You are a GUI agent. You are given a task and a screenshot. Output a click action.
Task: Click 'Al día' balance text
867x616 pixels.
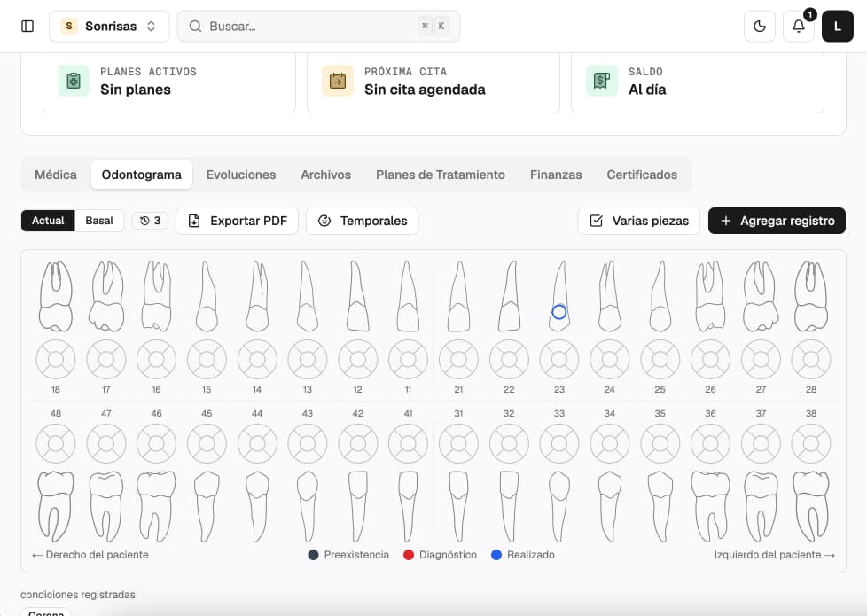point(647,90)
